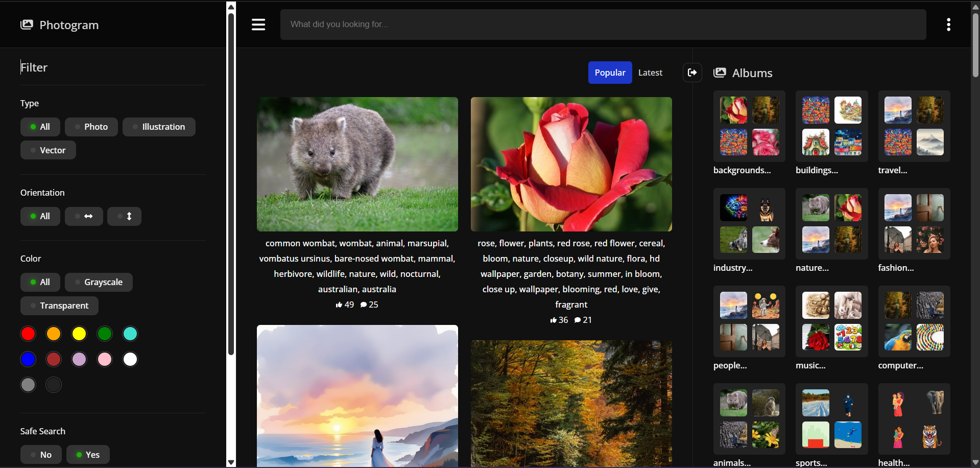
Task: Click the Photogram logo icon
Action: [27, 25]
